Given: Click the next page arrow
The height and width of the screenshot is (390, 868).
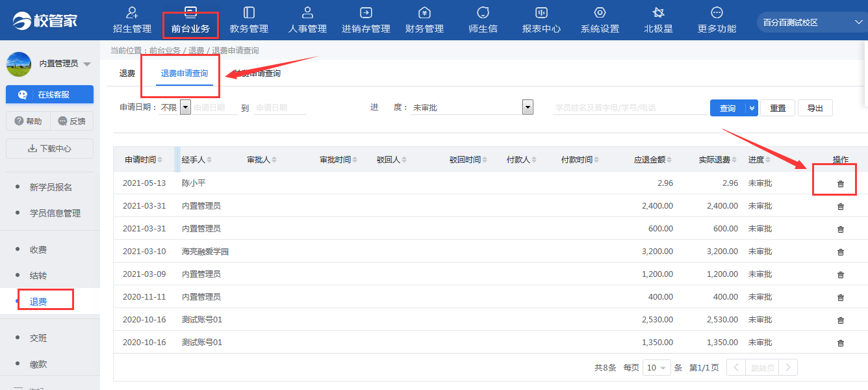Looking at the screenshot, I should [x=788, y=367].
